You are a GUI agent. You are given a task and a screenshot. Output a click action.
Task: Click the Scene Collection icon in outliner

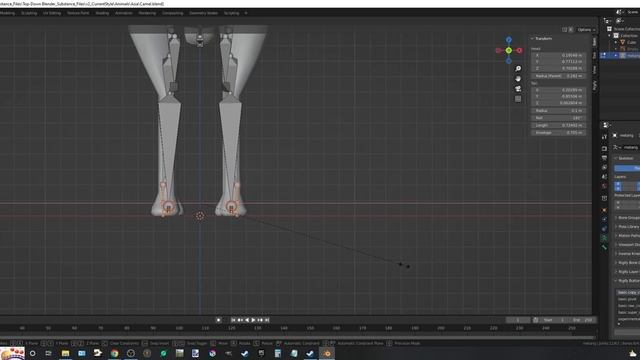pos(609,29)
